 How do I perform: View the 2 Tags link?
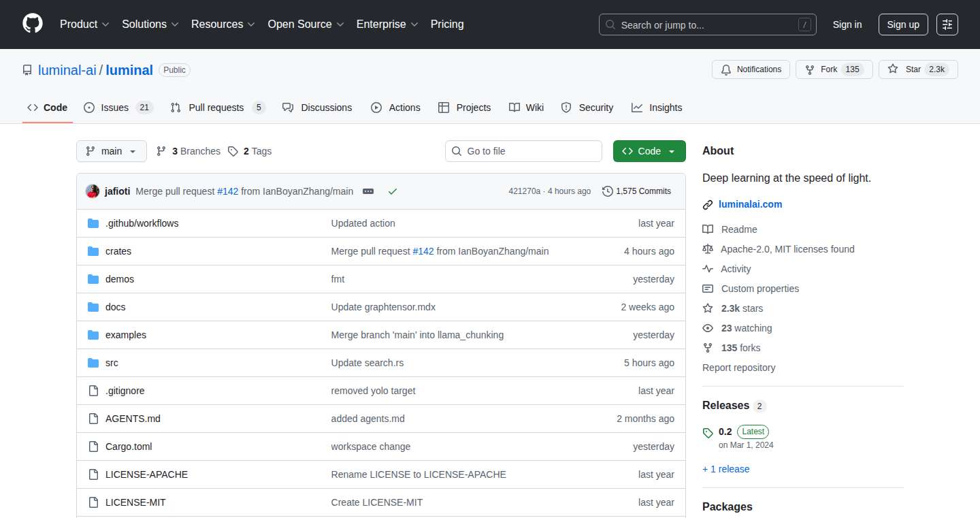[250, 151]
